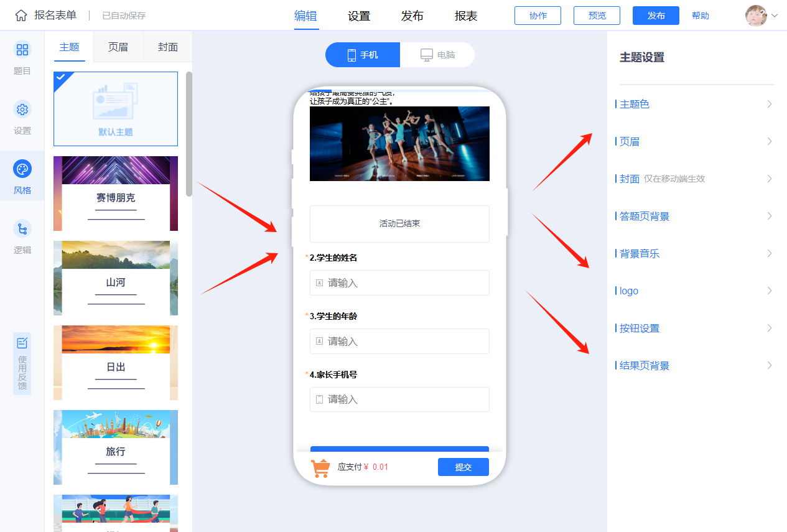Select the 页眉 panel tab

118,47
